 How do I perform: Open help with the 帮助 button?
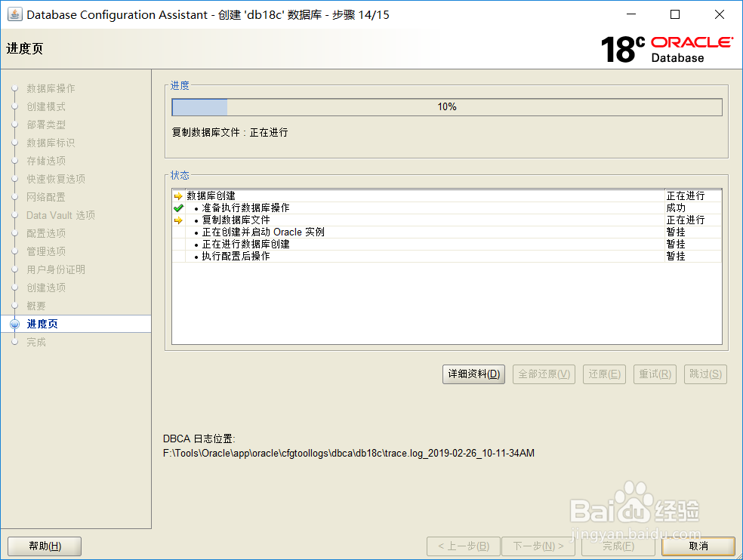tap(44, 546)
